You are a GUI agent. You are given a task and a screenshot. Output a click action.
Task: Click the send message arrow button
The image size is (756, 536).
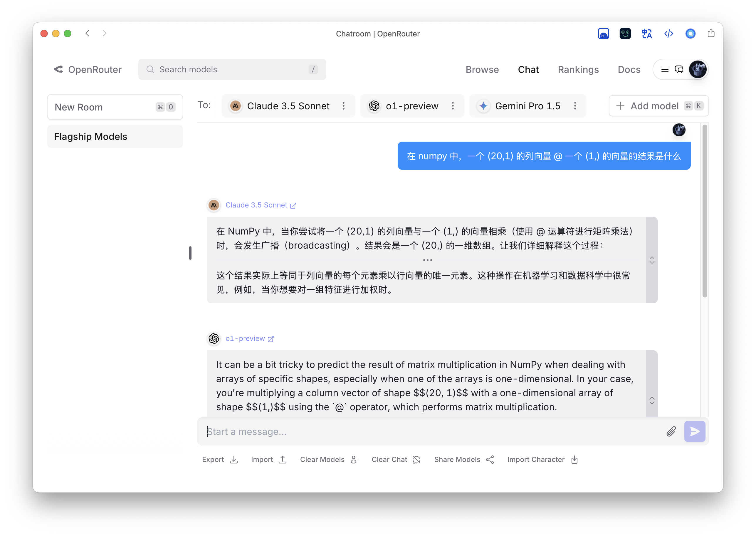click(x=694, y=431)
